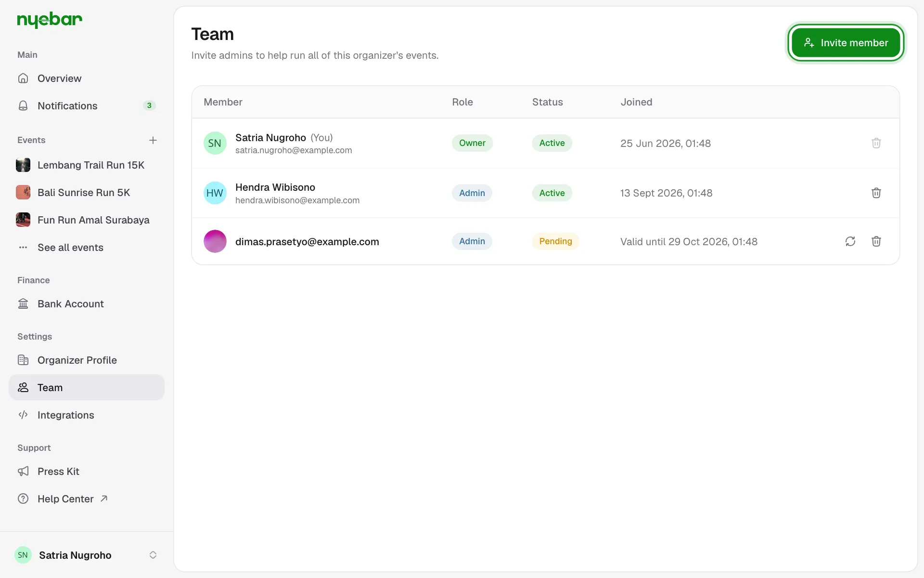Click the Member column header
Image resolution: width=924 pixels, height=578 pixels.
[x=223, y=102]
